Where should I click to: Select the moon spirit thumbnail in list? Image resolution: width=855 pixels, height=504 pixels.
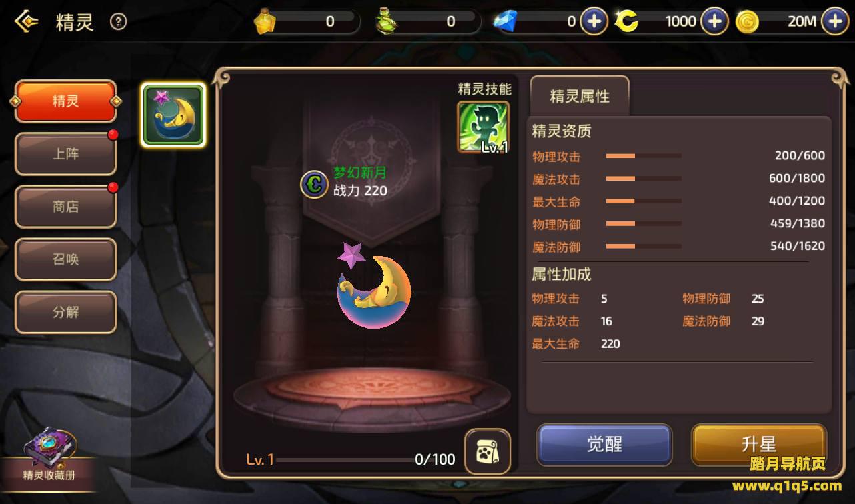tap(173, 115)
